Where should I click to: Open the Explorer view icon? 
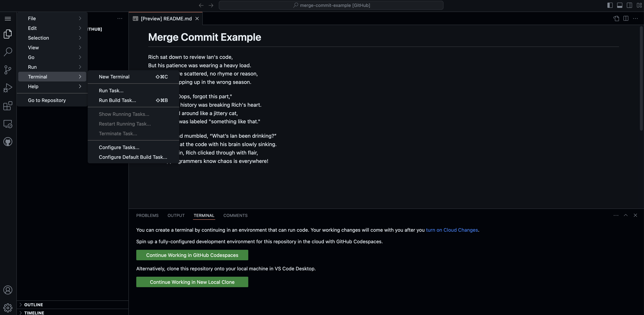point(8,34)
